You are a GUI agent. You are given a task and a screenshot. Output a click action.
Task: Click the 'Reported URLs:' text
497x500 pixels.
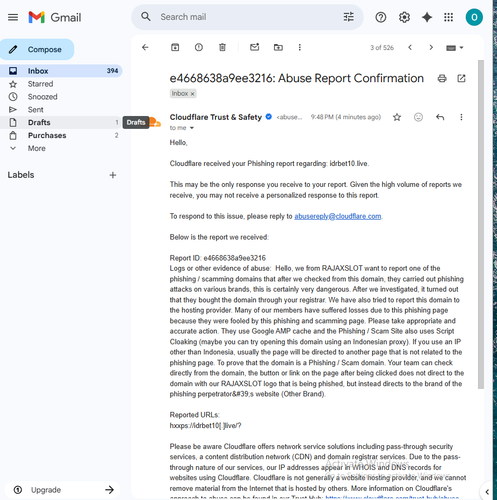click(x=194, y=415)
